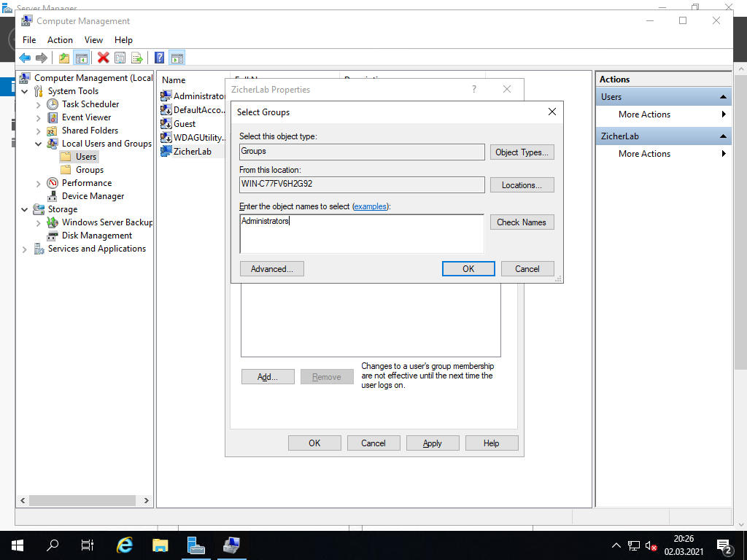The image size is (747, 560).
Task: Select the Disk Management tree icon
Action: [53, 236]
